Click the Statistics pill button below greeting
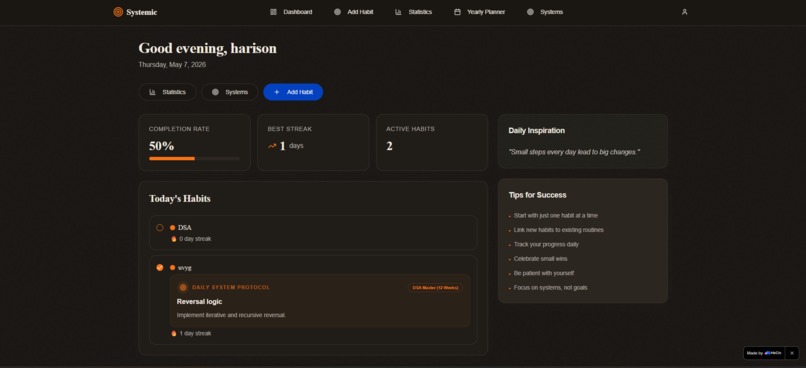Image resolution: width=806 pixels, height=368 pixels. click(167, 92)
